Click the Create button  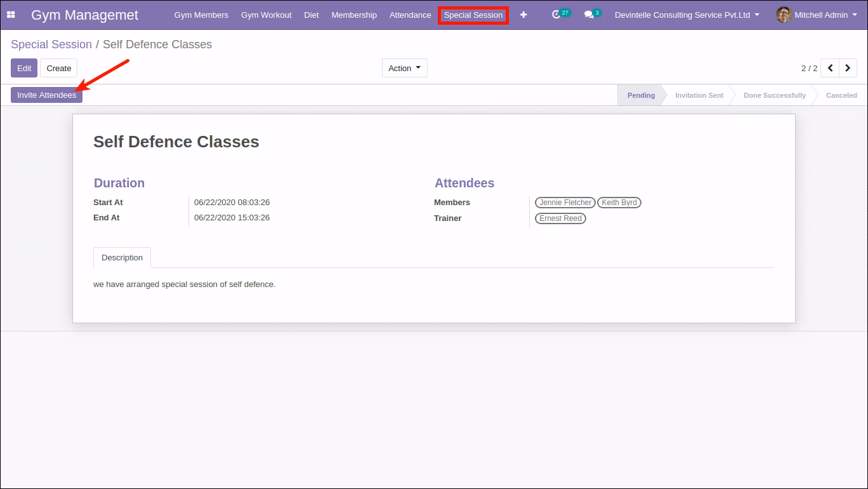click(59, 68)
